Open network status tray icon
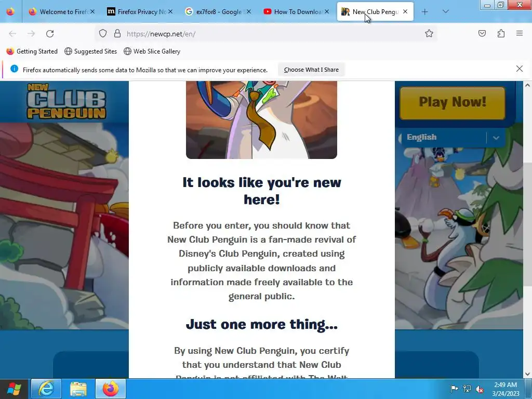This screenshot has width=532, height=399. click(467, 389)
